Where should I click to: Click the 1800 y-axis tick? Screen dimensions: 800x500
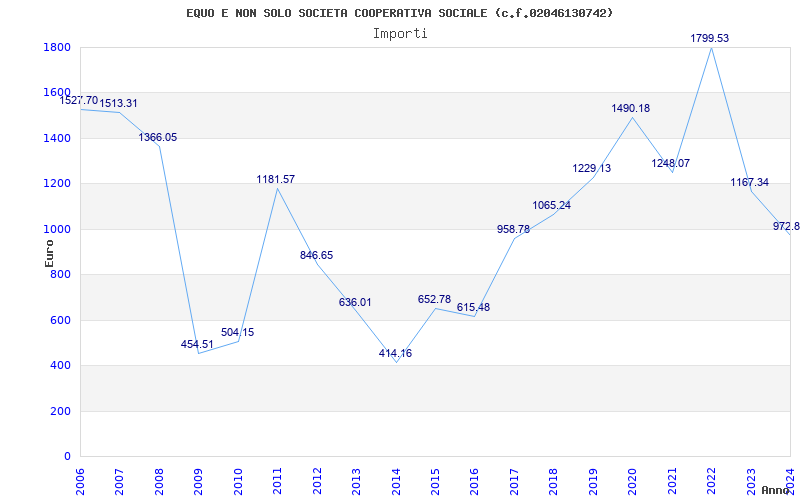(57, 47)
